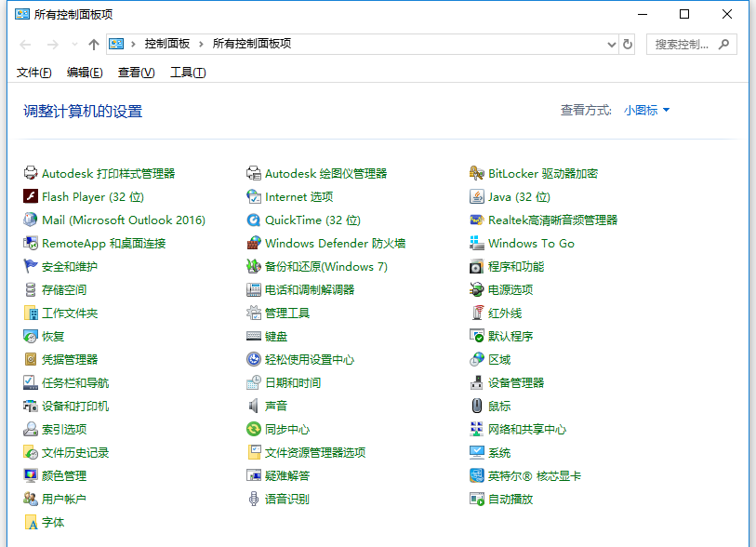Open the Mail (Microsoft Outlook 2016) icon
Screen dimensions: 756x547
pos(31,220)
